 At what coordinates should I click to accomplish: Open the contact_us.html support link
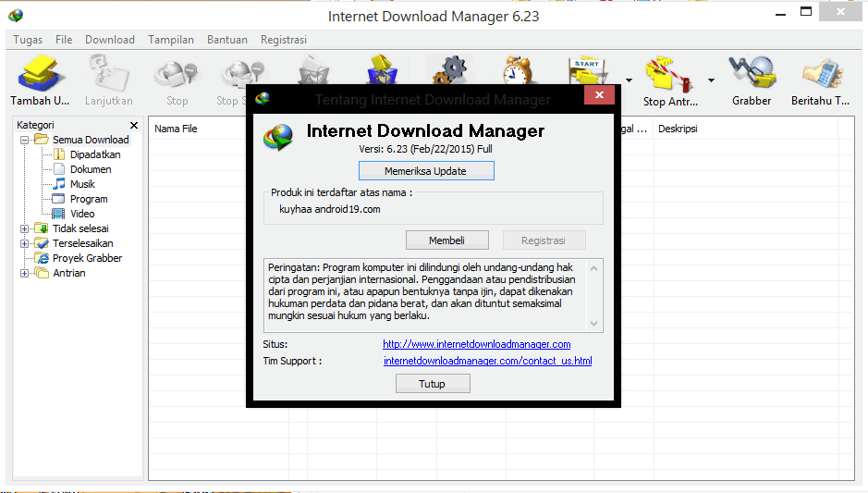pos(488,361)
